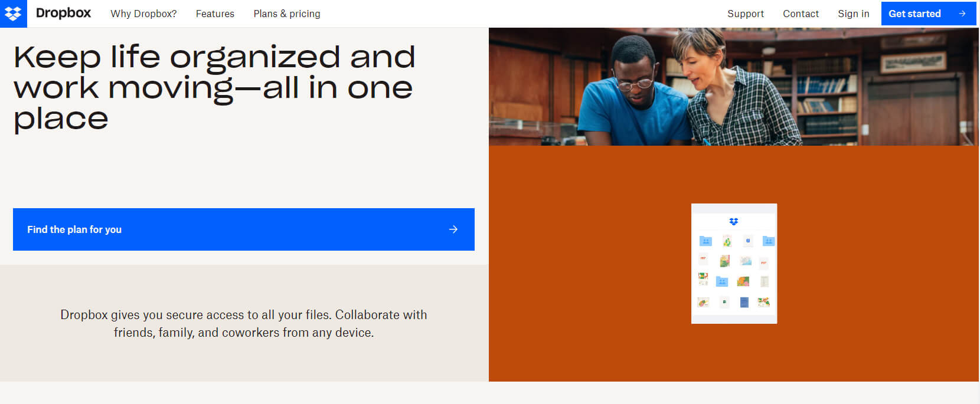Viewport: 980px width, 404px height.
Task: Click the Dropbox logo icon
Action: pos(13,14)
